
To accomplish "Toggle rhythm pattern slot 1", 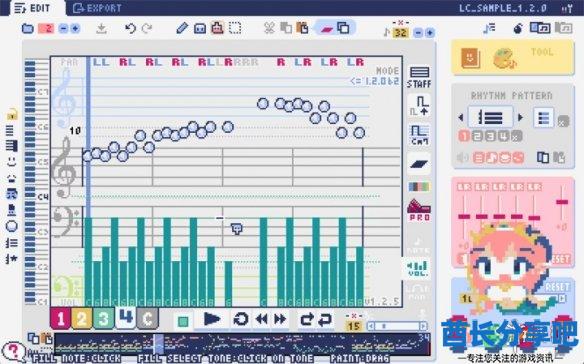I will [464, 136].
